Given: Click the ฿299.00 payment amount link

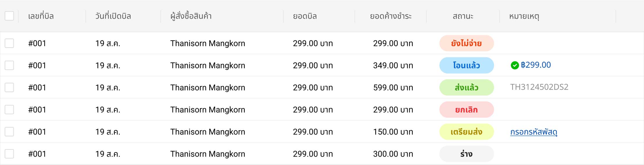Looking at the screenshot, I should tap(536, 65).
